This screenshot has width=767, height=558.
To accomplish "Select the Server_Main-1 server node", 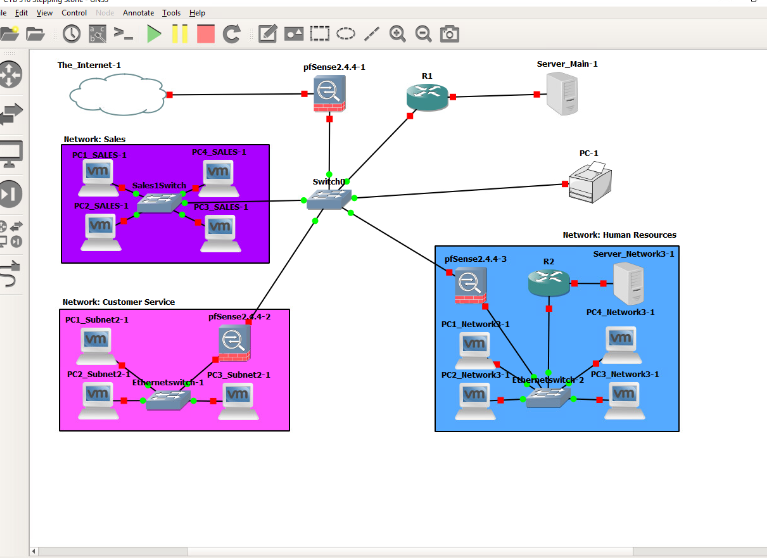I will pyautogui.click(x=562, y=93).
